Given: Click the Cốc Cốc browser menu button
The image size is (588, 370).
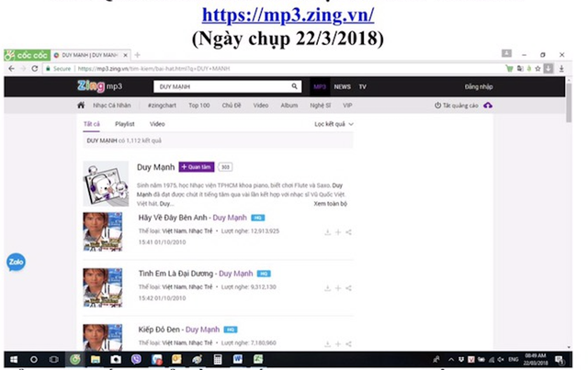Looking at the screenshot, I should (x=27, y=55).
